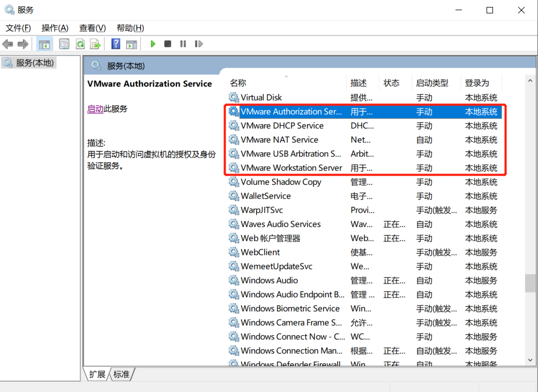Open Help using the blue question mark icon
The height and width of the screenshot is (392, 538).
(x=115, y=44)
